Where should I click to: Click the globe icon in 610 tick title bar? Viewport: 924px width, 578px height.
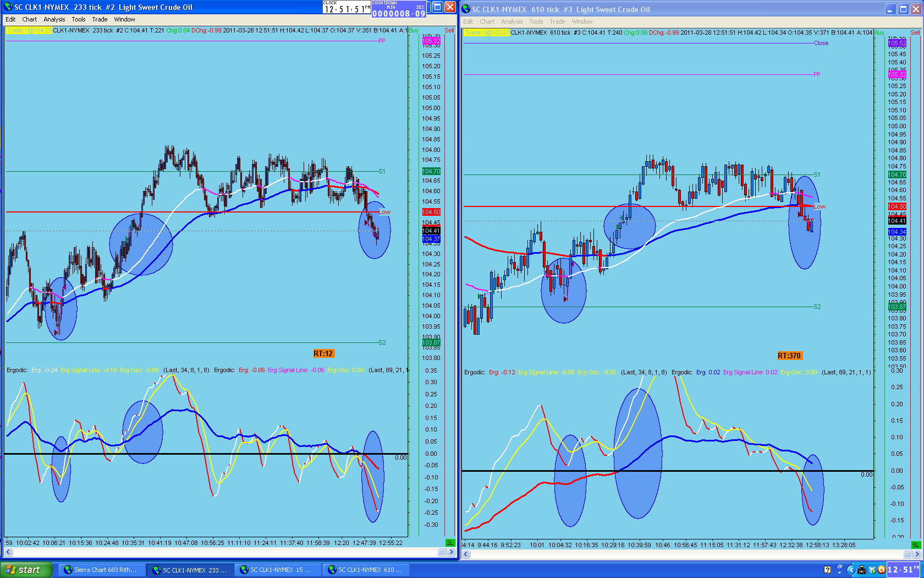466,9
